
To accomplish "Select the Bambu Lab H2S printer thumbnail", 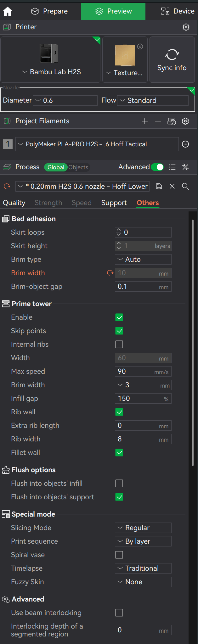I will click(49, 53).
